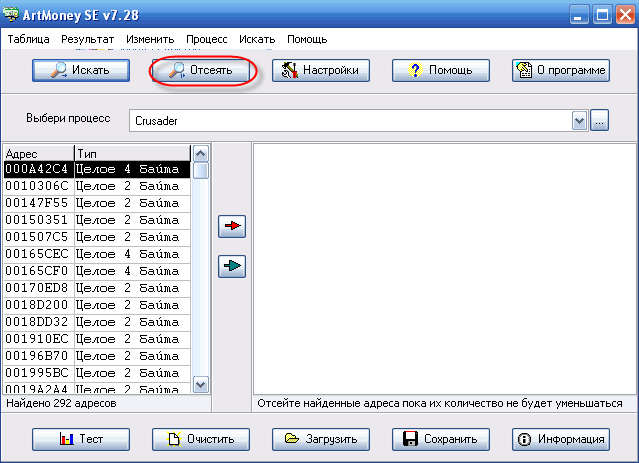Open the Результат menu

click(x=88, y=39)
